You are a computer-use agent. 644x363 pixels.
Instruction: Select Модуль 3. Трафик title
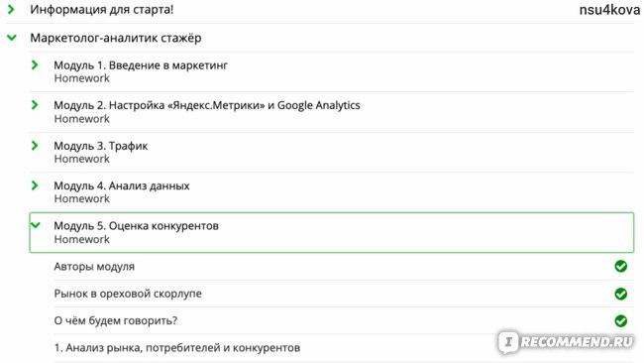coord(101,146)
